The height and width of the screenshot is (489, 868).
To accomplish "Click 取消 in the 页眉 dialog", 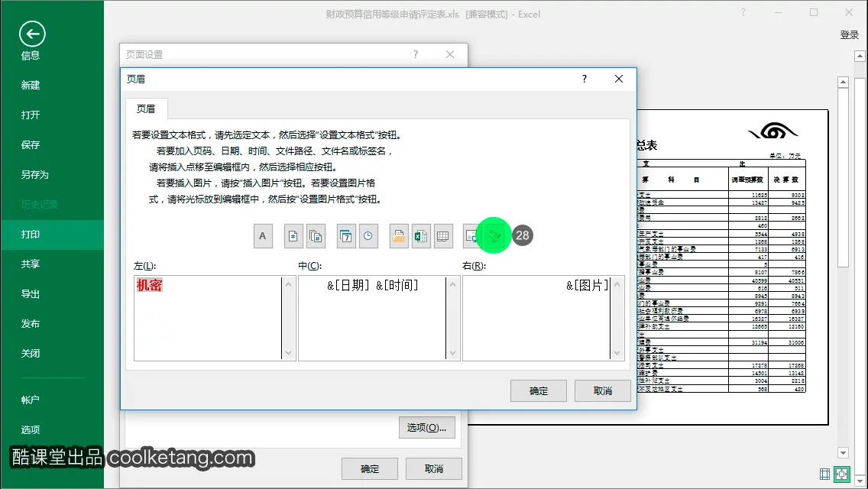I will (603, 391).
